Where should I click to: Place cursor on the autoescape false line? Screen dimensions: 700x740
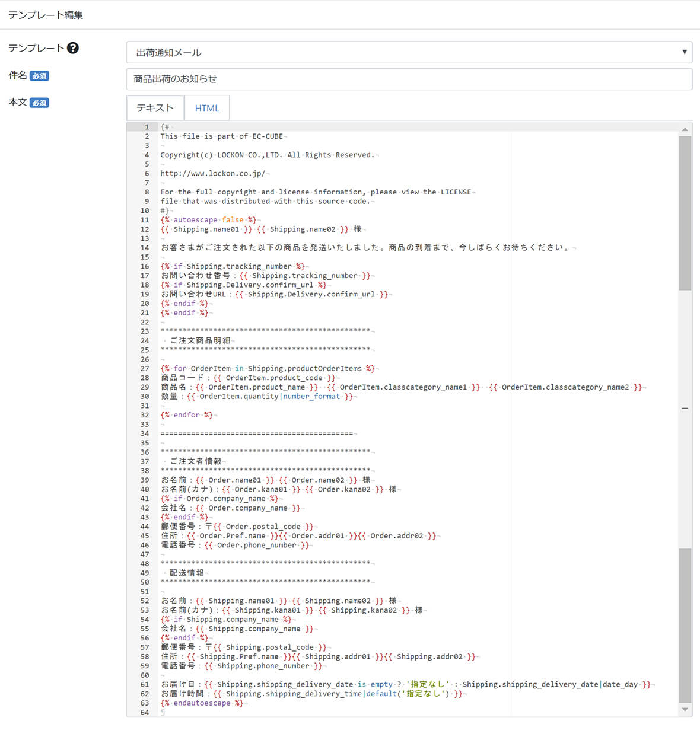point(209,220)
